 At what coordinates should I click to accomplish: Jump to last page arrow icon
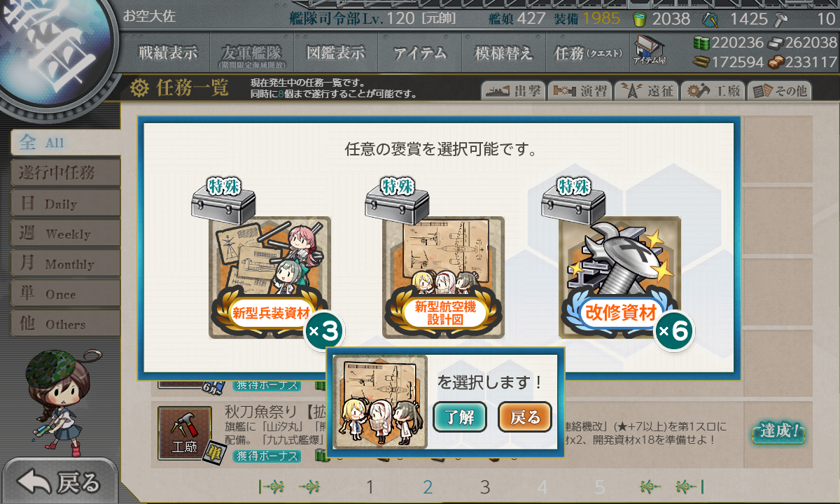click(690, 486)
